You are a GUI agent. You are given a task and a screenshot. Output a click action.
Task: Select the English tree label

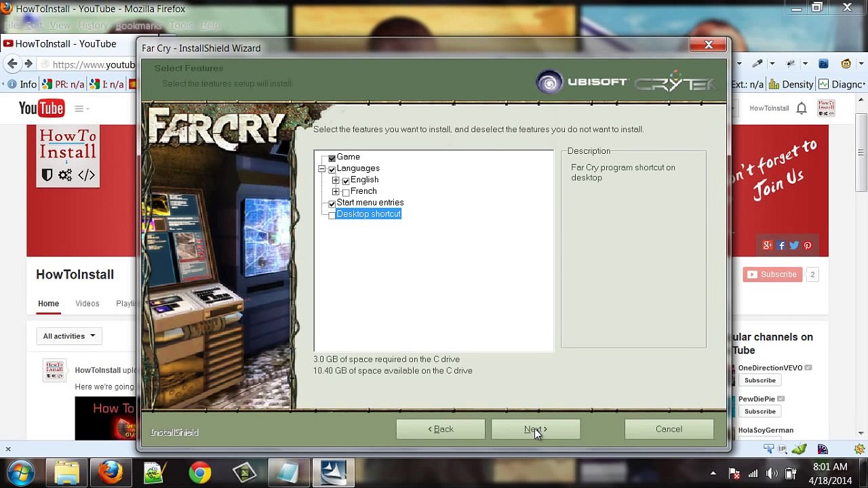click(x=365, y=180)
